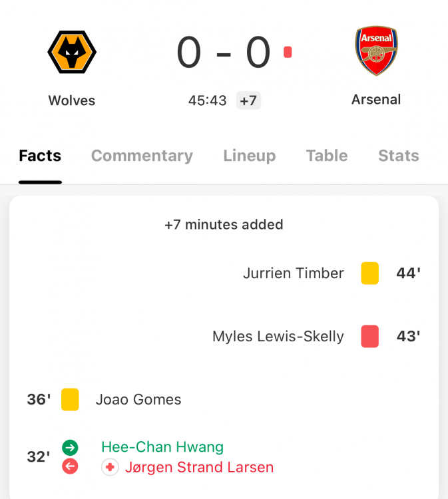Tap Joao Gomes' yellow card icon
Screen dimensions: 448x499
[70, 399]
